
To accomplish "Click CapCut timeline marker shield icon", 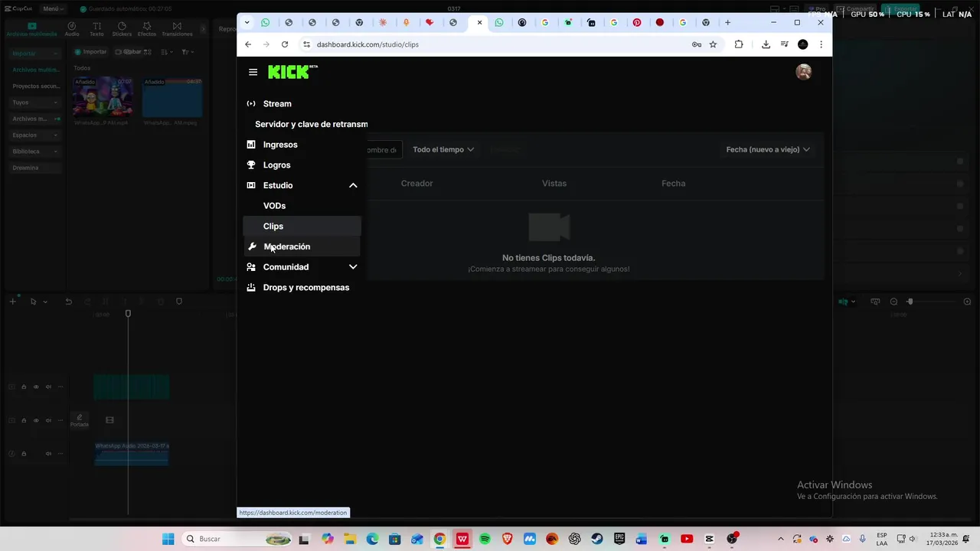I will tap(179, 302).
